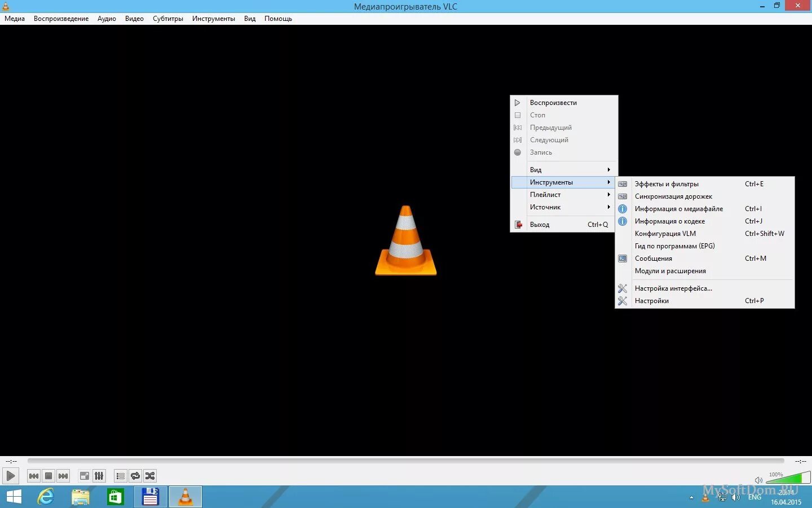Open the Помощь menu
Image resolution: width=812 pixels, height=508 pixels.
278,19
